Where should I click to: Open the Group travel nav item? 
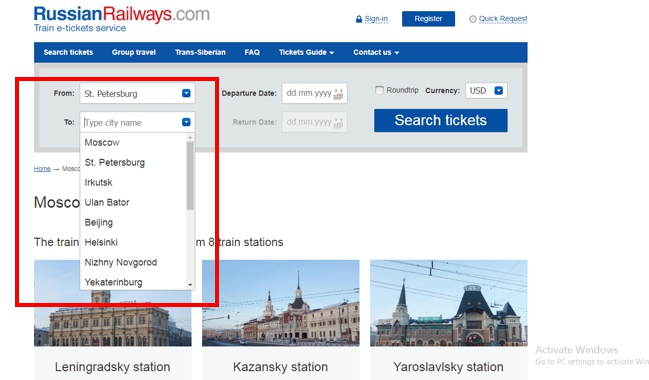point(134,52)
